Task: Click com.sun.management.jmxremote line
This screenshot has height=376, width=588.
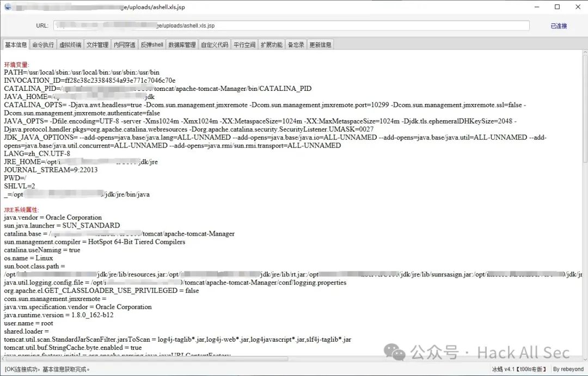Action: click(x=55, y=299)
